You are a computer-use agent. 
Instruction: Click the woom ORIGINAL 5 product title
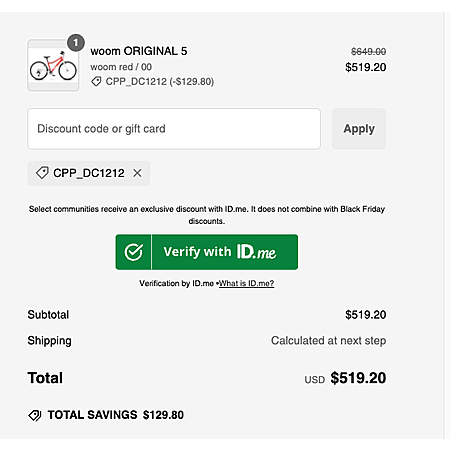point(139,51)
